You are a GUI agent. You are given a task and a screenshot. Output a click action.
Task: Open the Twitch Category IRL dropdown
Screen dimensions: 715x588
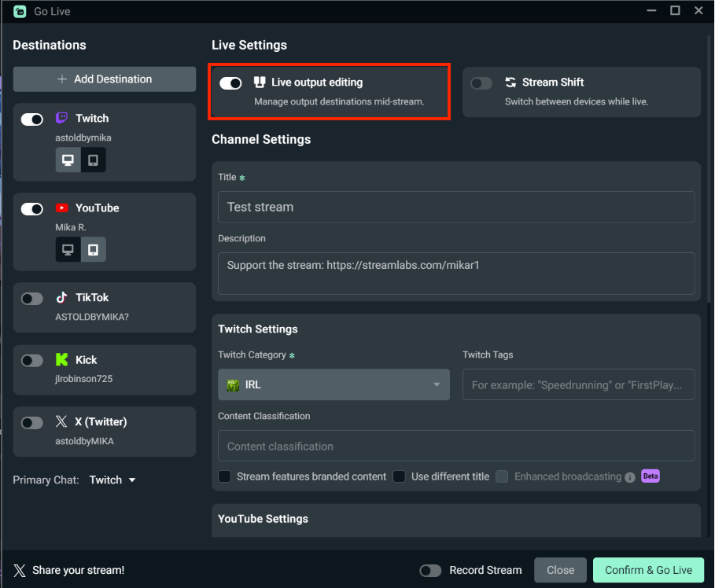(x=334, y=384)
